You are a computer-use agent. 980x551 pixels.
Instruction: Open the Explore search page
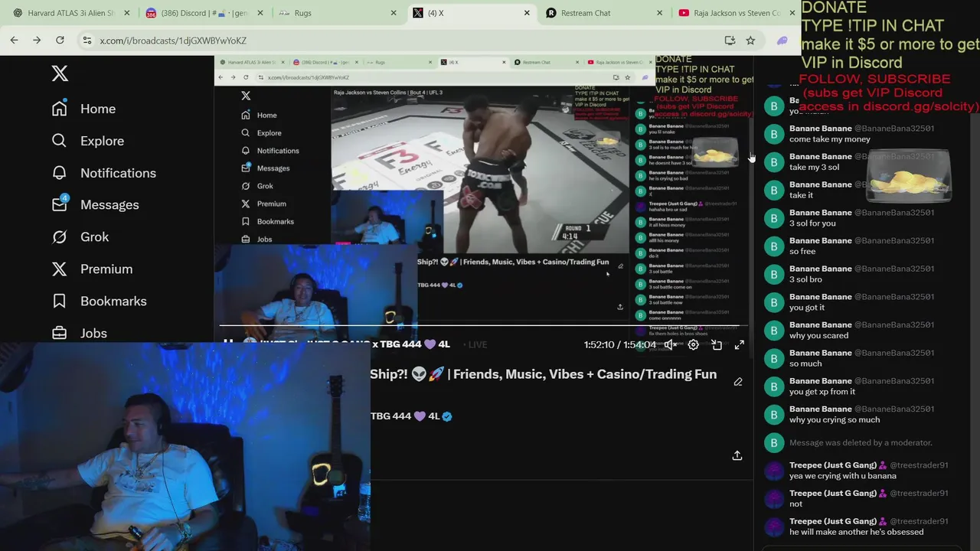(87, 141)
